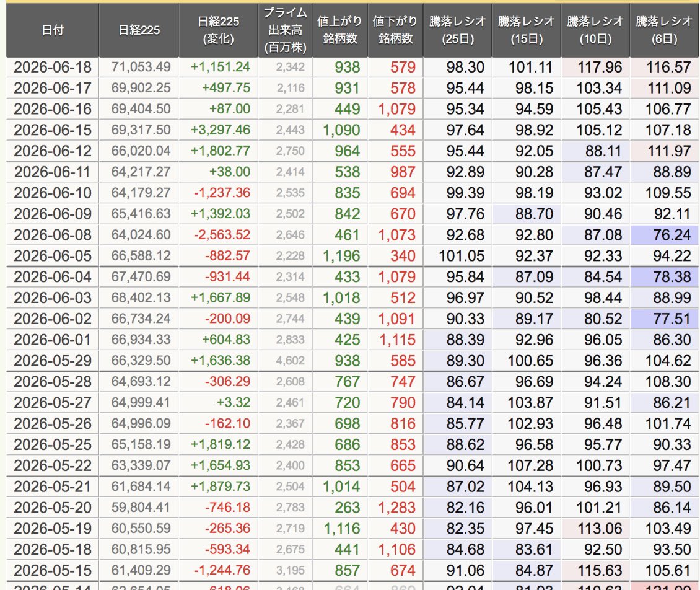Viewport: 700px width, 590px height.
Task: Click the 日経225 (変化) column header
Action: click(218, 30)
